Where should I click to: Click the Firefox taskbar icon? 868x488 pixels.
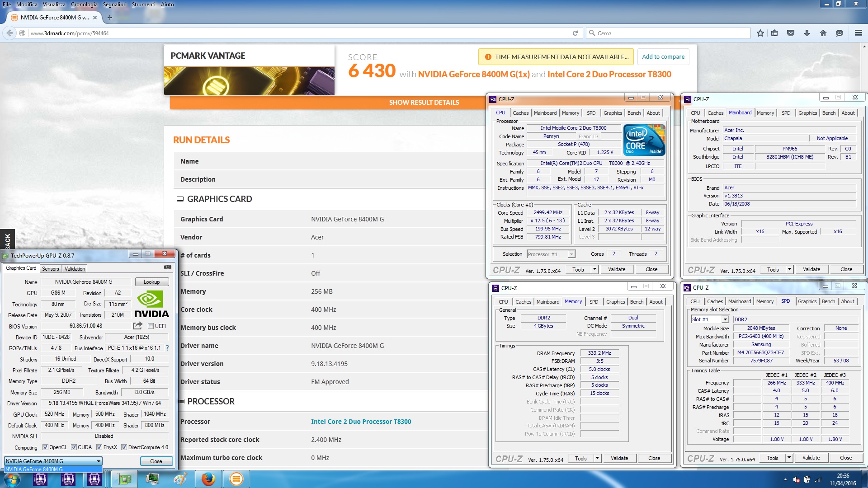click(x=208, y=479)
